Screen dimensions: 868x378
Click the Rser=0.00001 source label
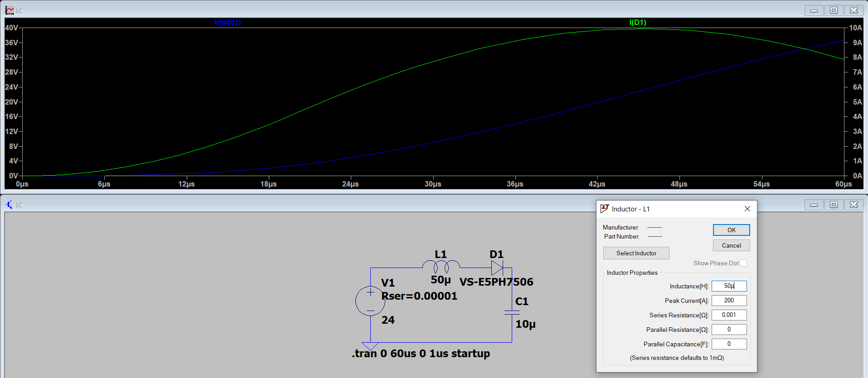pyautogui.click(x=419, y=296)
